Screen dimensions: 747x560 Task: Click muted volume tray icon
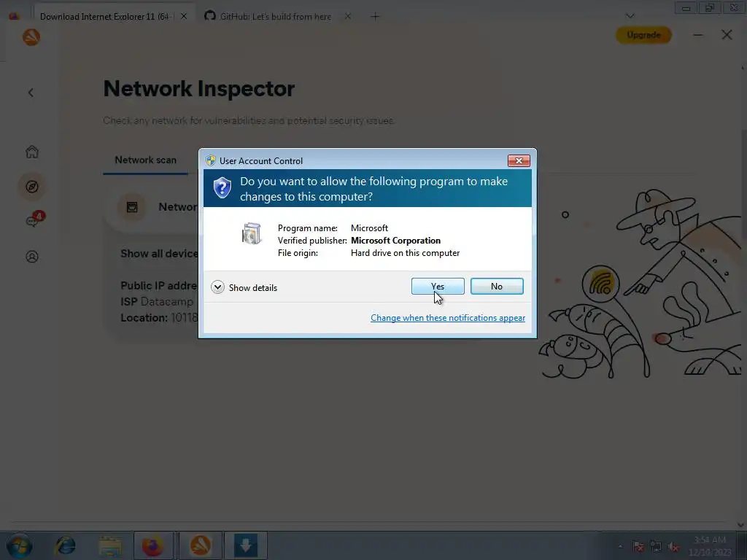[x=673, y=546]
